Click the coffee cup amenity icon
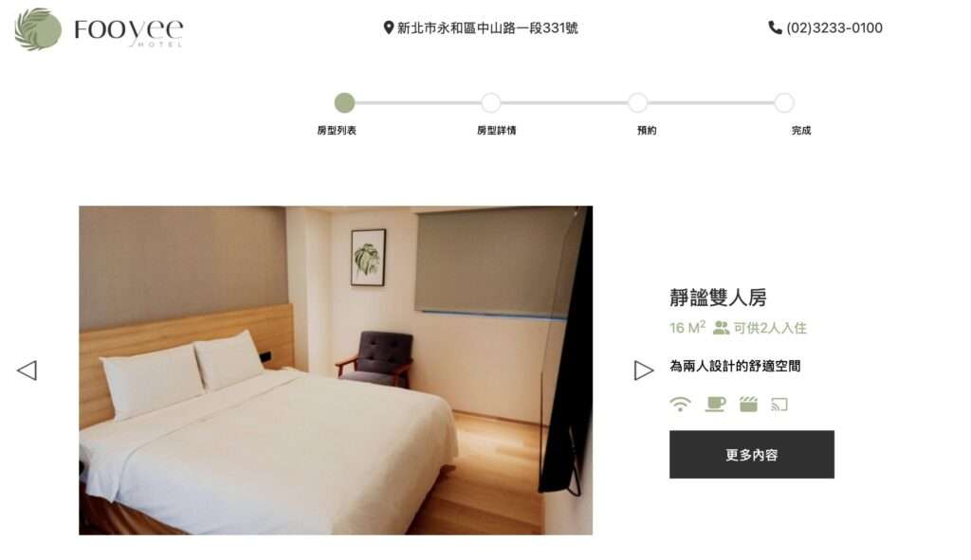Image resolution: width=971 pixels, height=560 pixels. tap(715, 404)
